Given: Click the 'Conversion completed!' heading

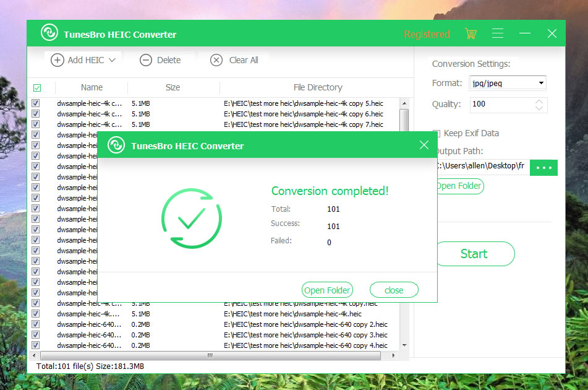Looking at the screenshot, I should [330, 191].
